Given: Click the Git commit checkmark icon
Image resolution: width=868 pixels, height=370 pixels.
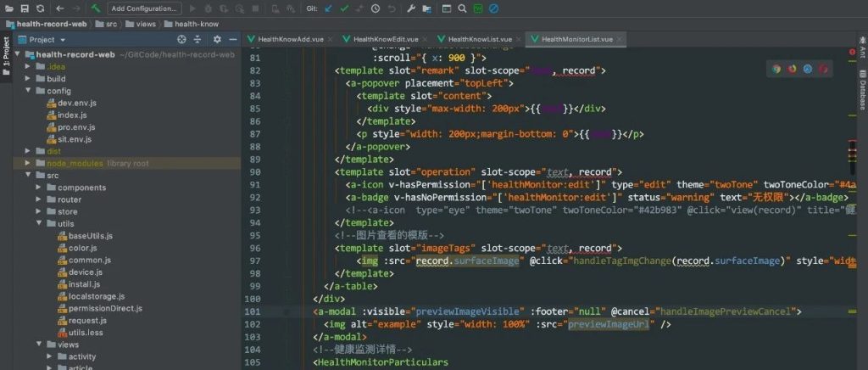Looking at the screenshot, I should [344, 8].
